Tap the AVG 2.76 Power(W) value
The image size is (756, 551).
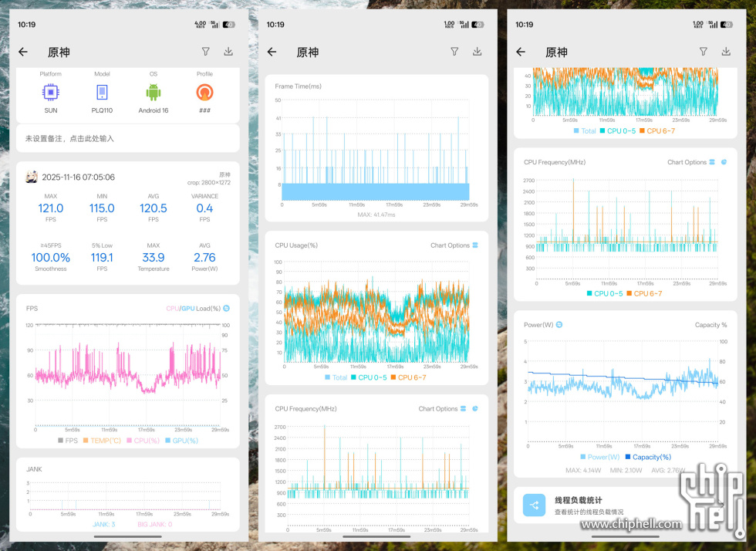point(204,258)
